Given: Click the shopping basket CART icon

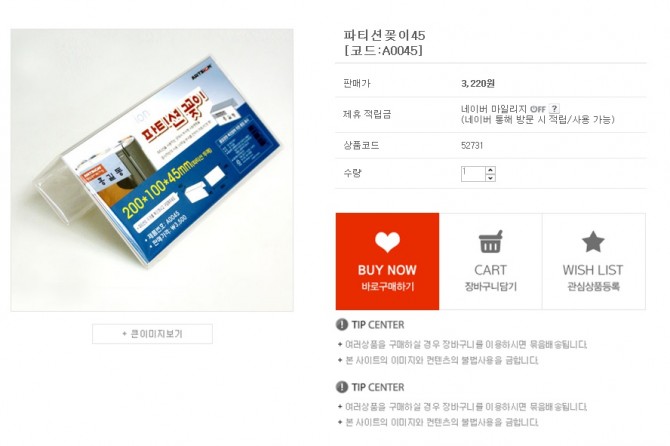Looking at the screenshot, I should [x=490, y=242].
